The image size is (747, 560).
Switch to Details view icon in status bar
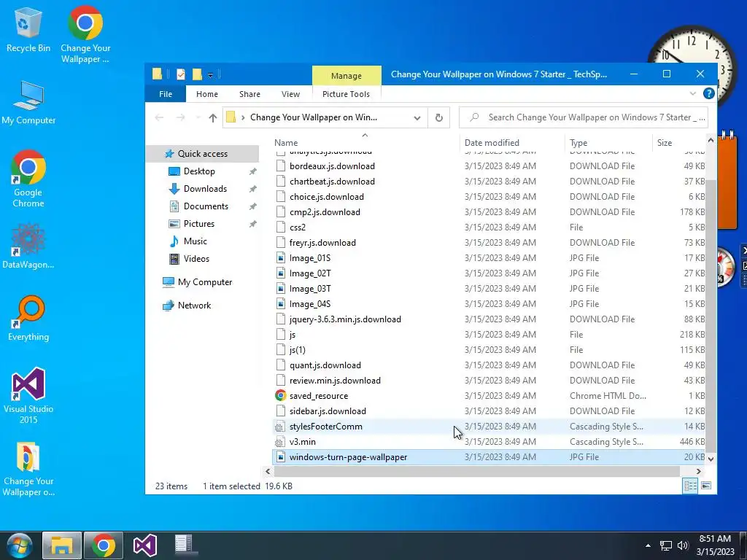point(690,486)
